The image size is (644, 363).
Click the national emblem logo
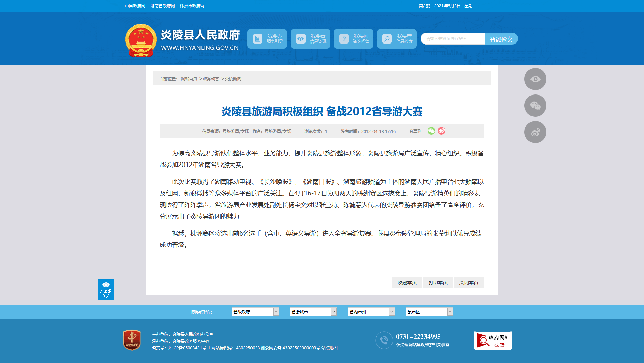(141, 40)
